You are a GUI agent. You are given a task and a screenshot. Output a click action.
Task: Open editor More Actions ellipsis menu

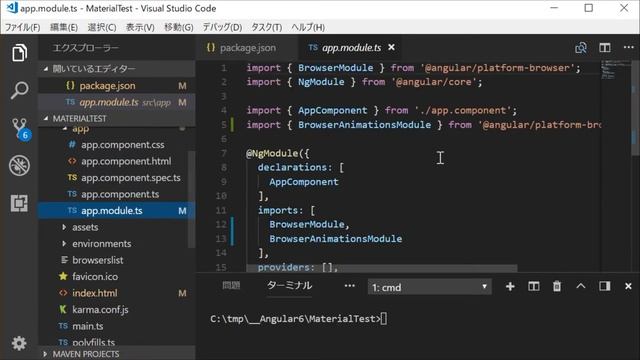point(629,47)
